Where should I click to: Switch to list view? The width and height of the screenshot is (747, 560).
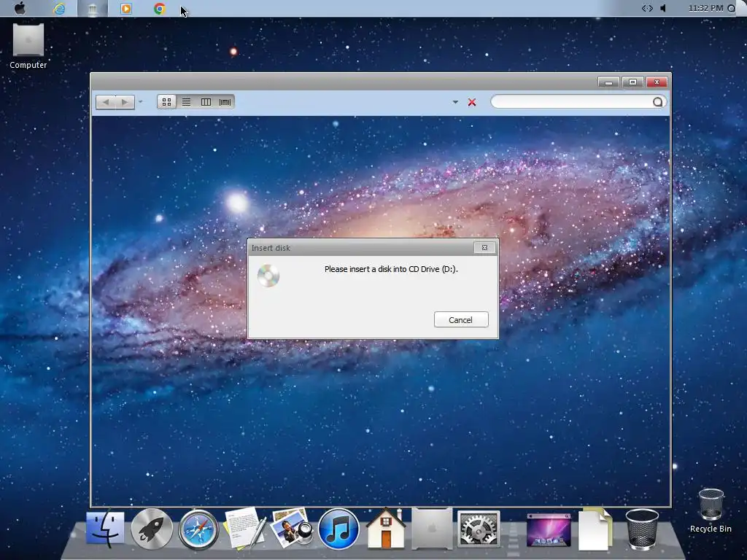(186, 102)
